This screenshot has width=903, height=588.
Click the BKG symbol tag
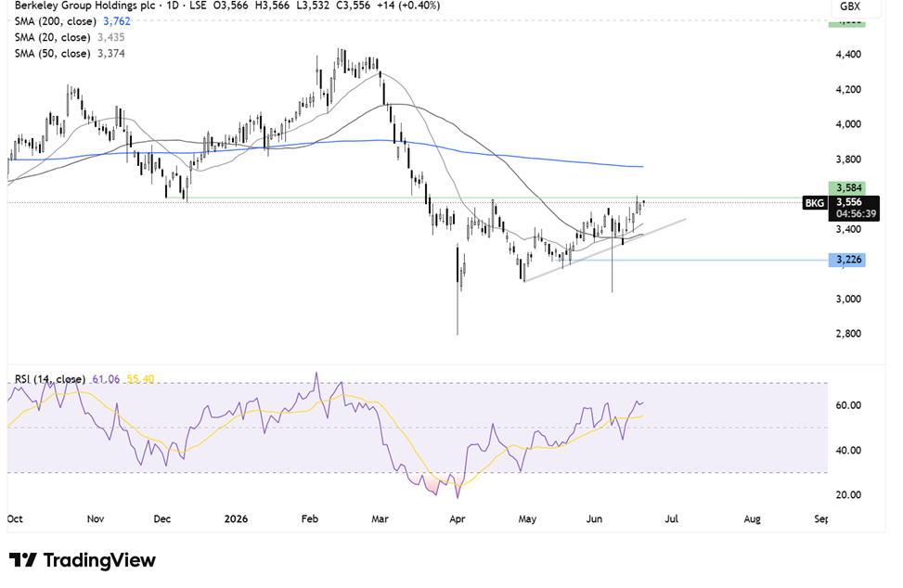[814, 202]
